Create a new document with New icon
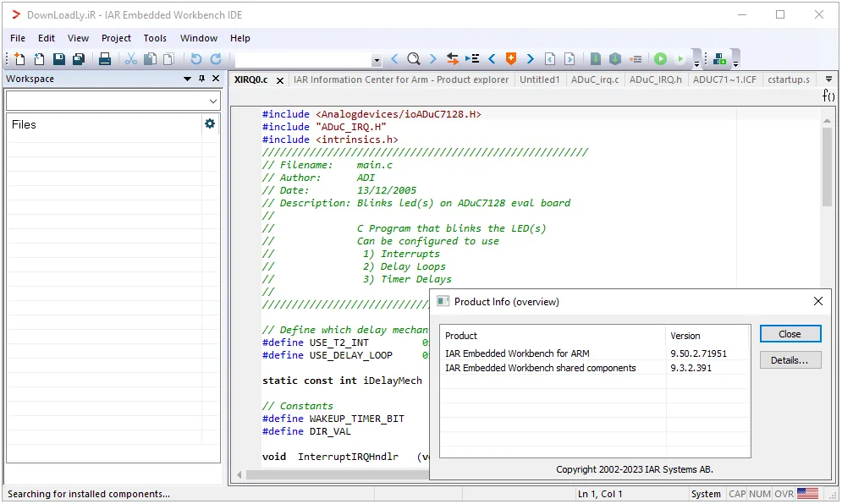 pyautogui.click(x=19, y=59)
